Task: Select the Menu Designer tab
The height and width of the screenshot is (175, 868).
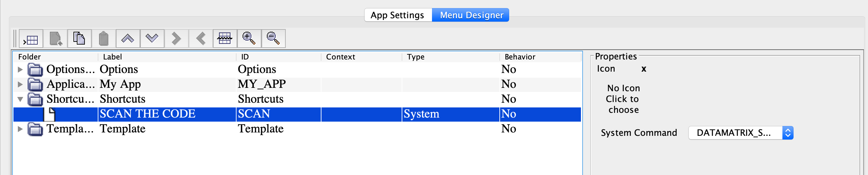Action: click(471, 15)
